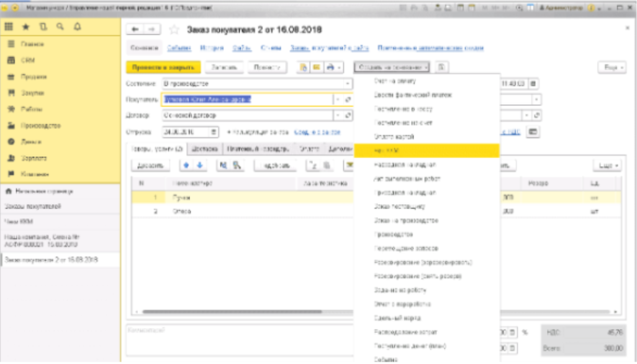Open the History clipboard icon in sidebar
This screenshot has height=364, width=637.
[43, 27]
